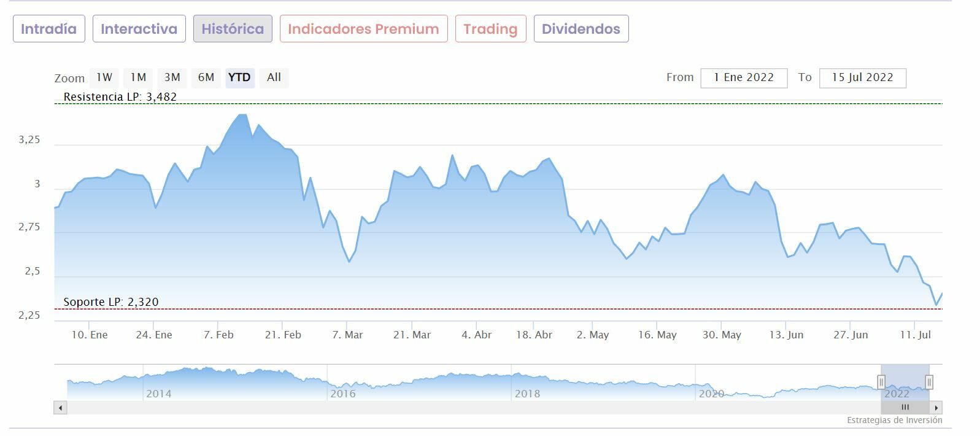Click the right range handle in navigator
Image resolution: width=980 pixels, height=436 pixels.
tap(929, 382)
